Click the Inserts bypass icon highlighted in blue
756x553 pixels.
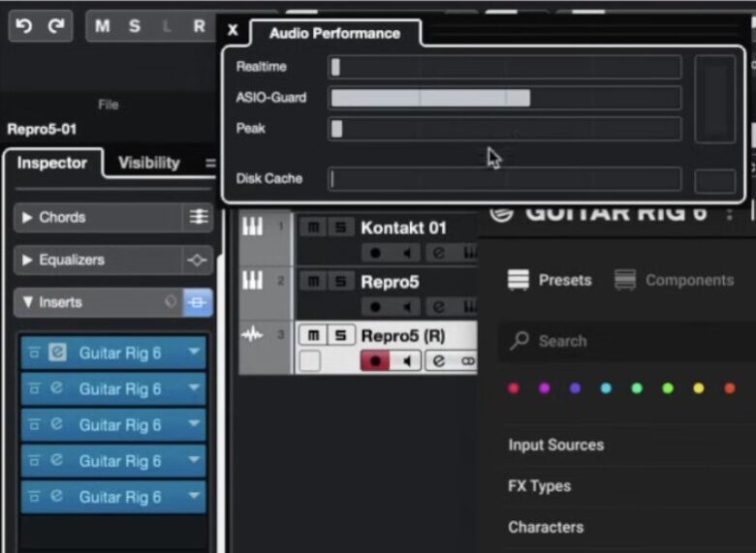[x=198, y=303]
